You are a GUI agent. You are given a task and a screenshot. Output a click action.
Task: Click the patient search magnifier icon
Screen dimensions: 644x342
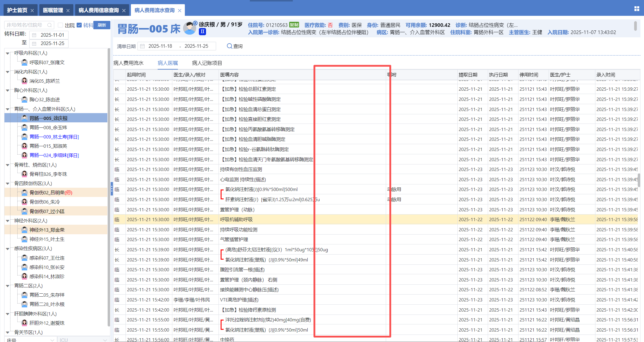pyautogui.click(x=49, y=25)
